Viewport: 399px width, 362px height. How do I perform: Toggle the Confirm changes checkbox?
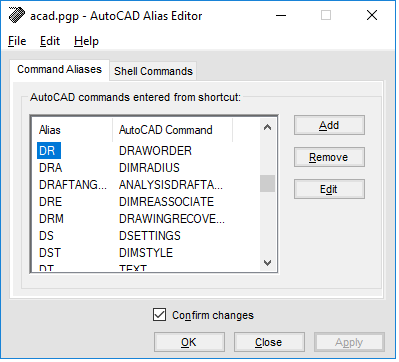(x=160, y=315)
